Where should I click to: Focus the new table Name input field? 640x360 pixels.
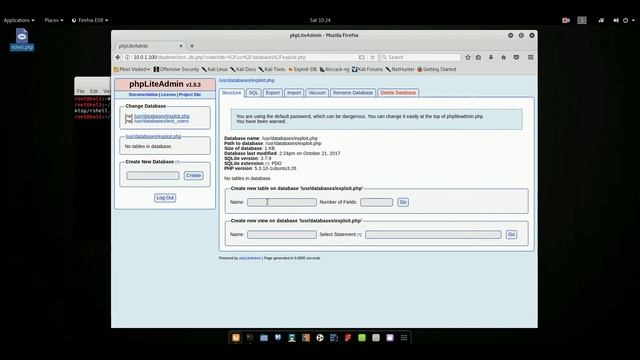[282, 202]
